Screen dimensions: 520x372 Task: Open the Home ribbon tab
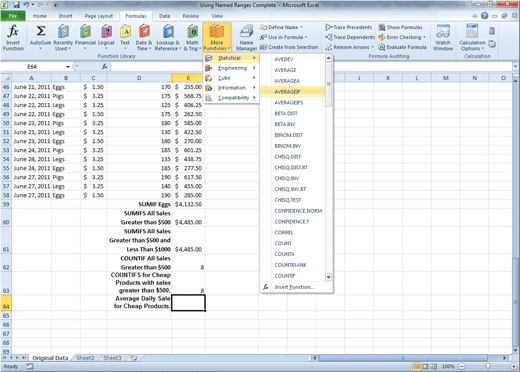tap(40, 16)
